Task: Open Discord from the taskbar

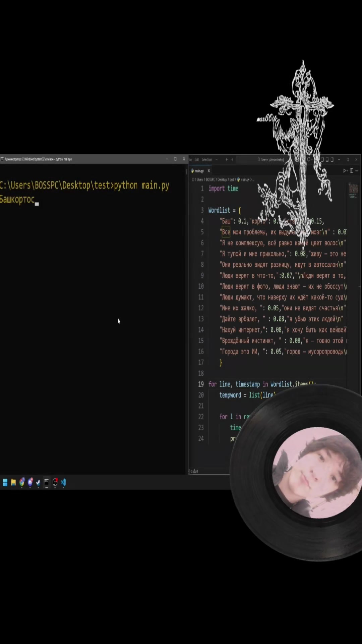Action: 30,482
